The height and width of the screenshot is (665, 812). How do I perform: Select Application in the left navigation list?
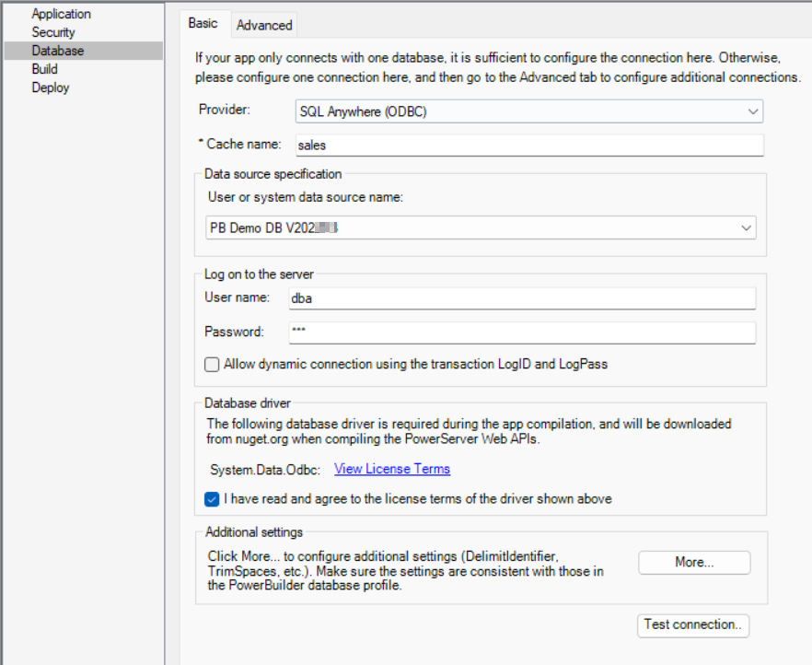pyautogui.click(x=61, y=14)
